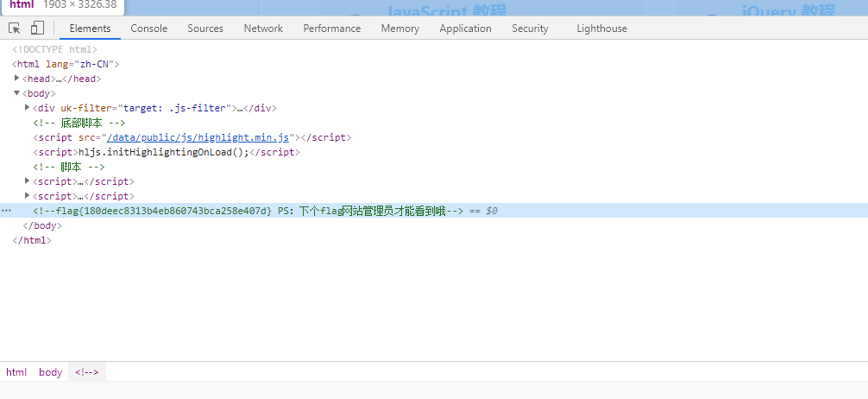This screenshot has width=868, height=399.
Task: Select the closing /html tag line
Action: tap(32, 240)
